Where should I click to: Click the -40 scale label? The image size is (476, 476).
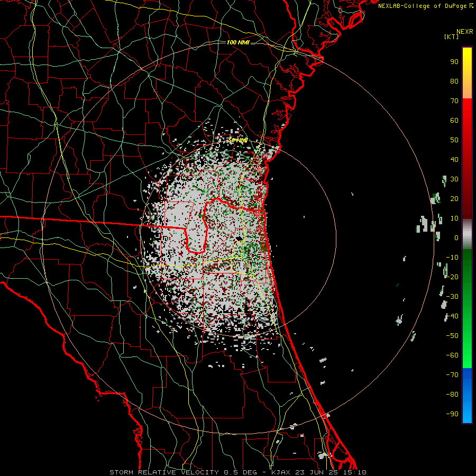pos(452,316)
